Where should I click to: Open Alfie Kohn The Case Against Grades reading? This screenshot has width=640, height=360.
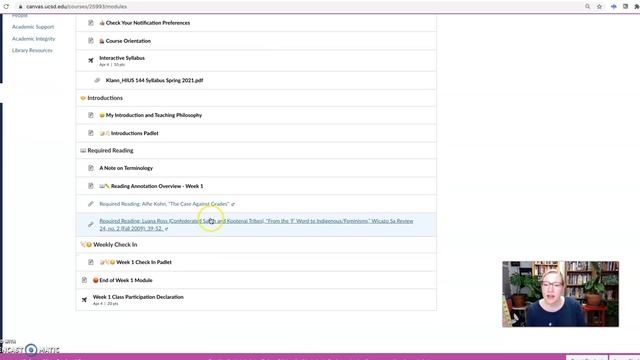(164, 204)
